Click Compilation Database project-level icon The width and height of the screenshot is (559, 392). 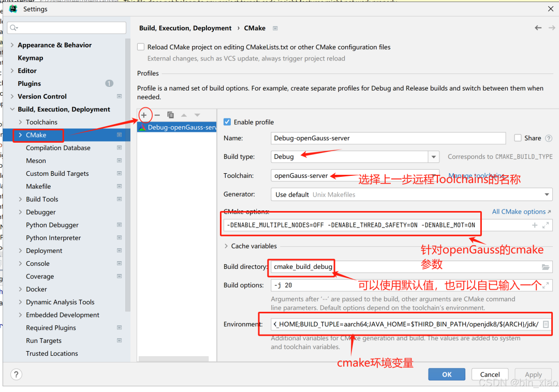click(120, 148)
